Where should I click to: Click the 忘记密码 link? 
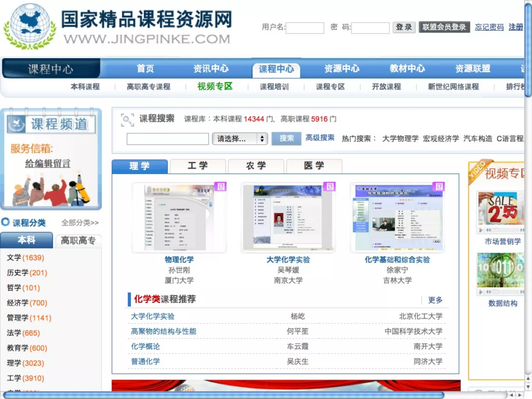pos(489,27)
